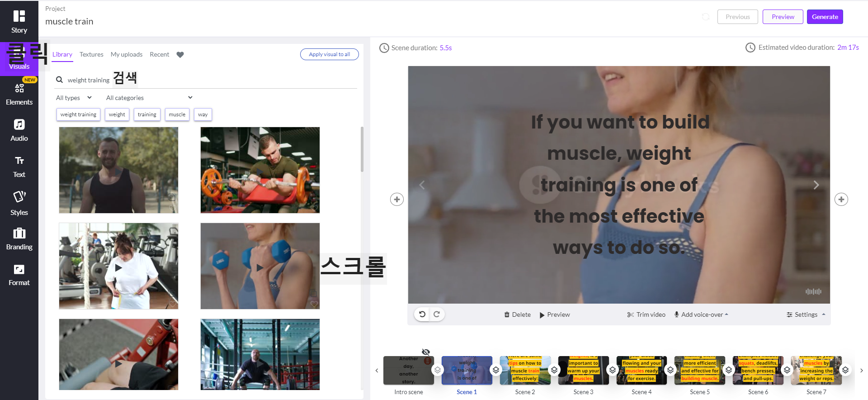
Task: Redo the last action
Action: pyautogui.click(x=437, y=314)
